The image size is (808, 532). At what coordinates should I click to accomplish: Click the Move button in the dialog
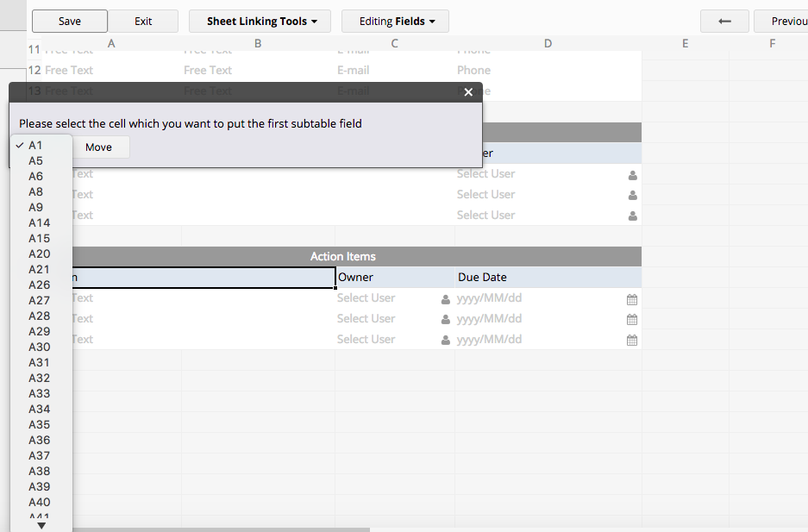98,147
